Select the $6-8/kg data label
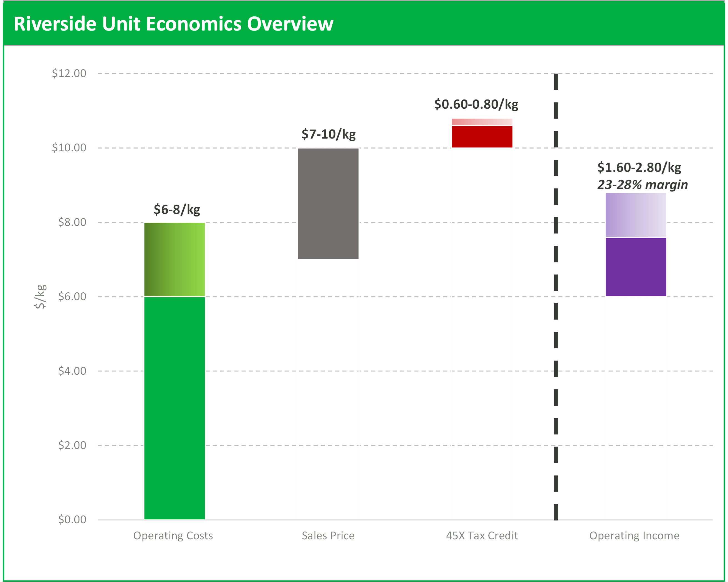The width and height of the screenshot is (728, 582). pos(177,210)
